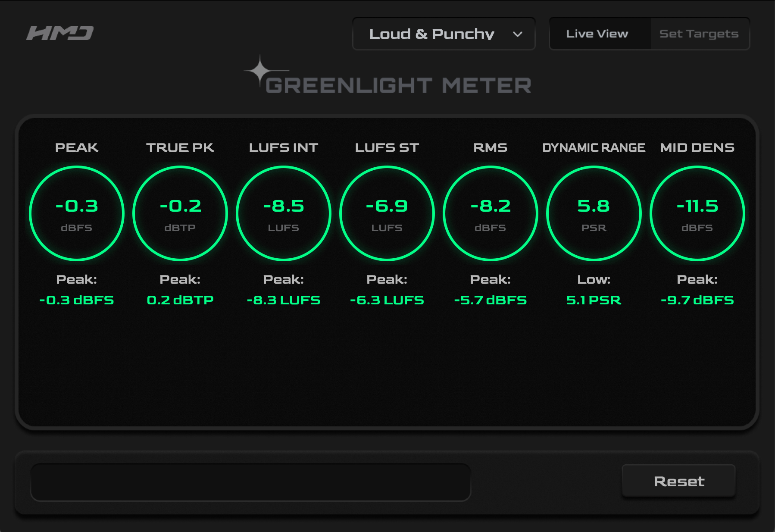Click the 0.2 dBTP true peak readout
Viewport: 775px width, 532px height.
tap(180, 300)
